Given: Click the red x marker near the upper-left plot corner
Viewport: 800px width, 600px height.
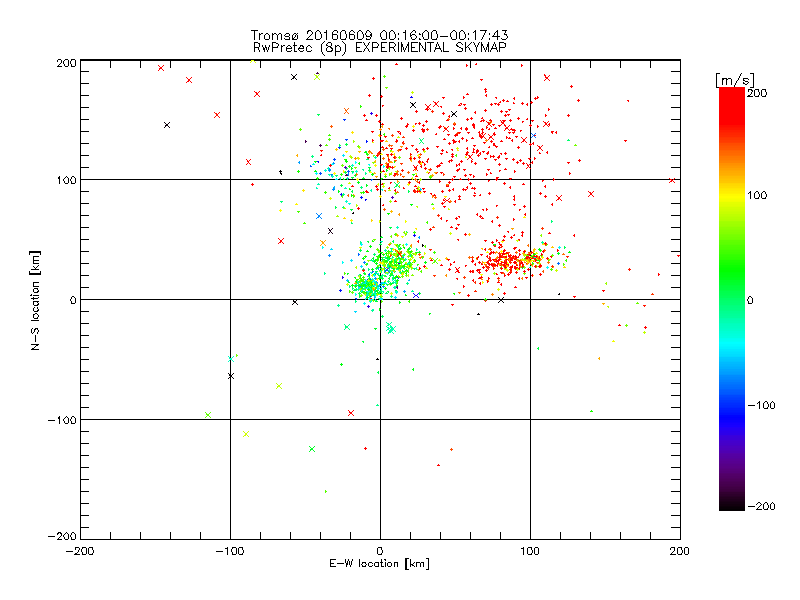Looking at the screenshot, I should [161, 68].
